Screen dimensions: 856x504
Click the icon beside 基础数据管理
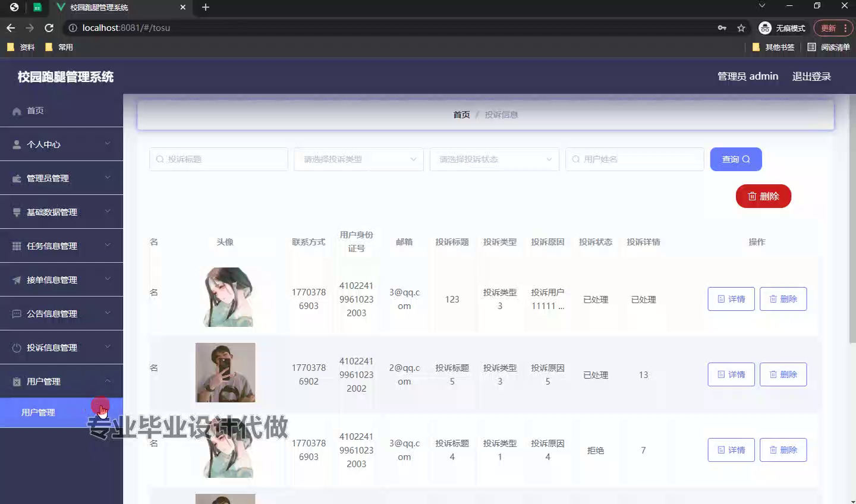17,212
